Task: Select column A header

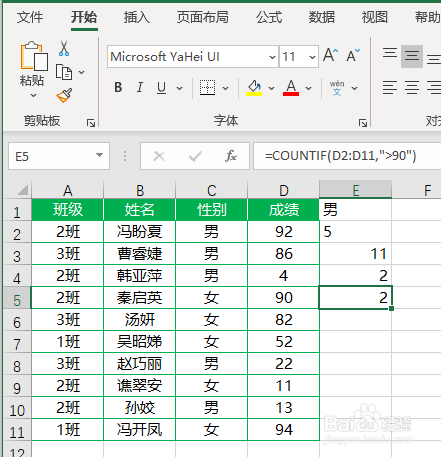Action: coord(68,190)
